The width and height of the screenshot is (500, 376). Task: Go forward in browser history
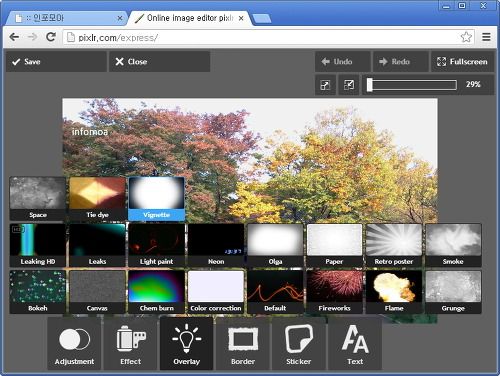point(32,37)
